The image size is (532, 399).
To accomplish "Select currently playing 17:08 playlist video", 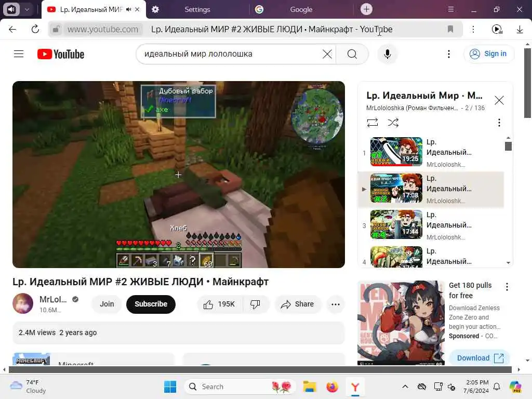I will pyautogui.click(x=431, y=189).
